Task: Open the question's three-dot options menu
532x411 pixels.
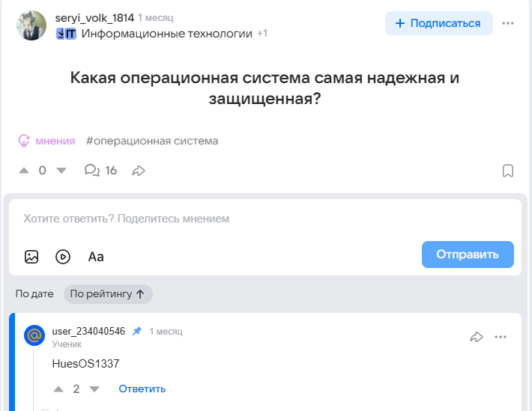Action: [508, 23]
